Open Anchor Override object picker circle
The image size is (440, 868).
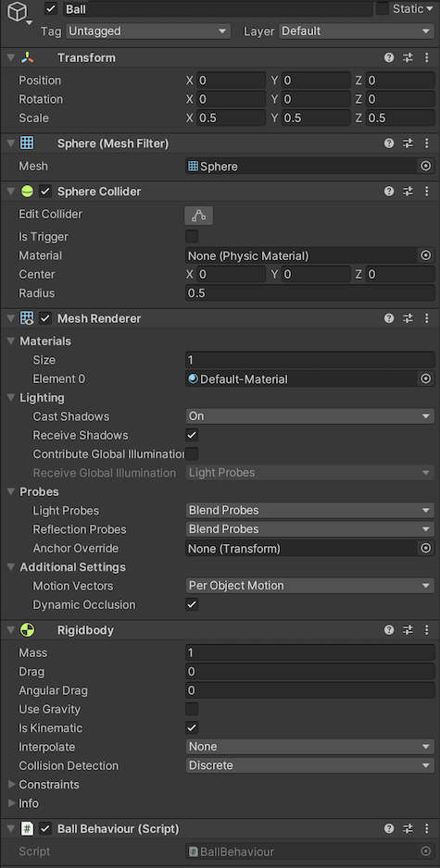[x=425, y=548]
